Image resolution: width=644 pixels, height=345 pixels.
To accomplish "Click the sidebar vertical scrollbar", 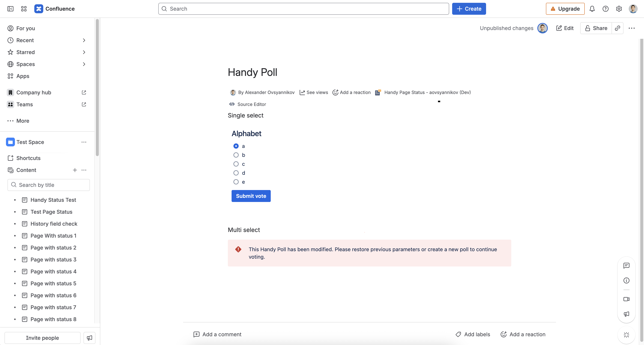I will (x=97, y=87).
